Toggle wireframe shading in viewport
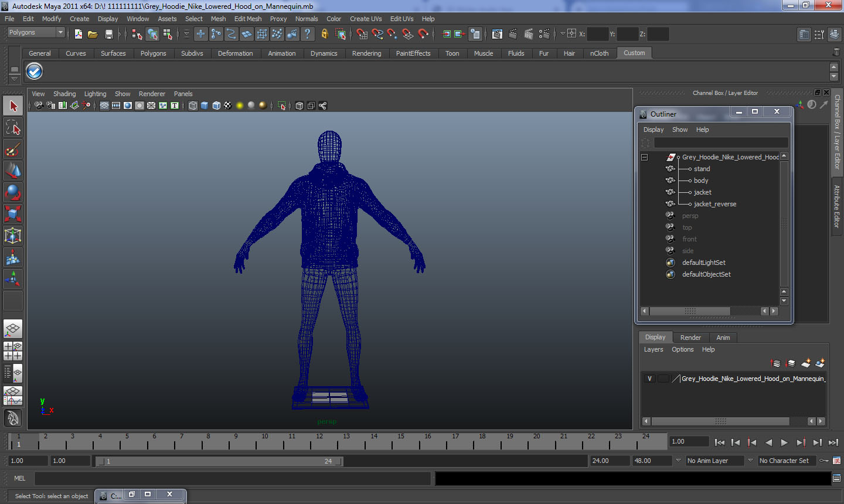Viewport: 844px width, 504px height. [x=193, y=105]
